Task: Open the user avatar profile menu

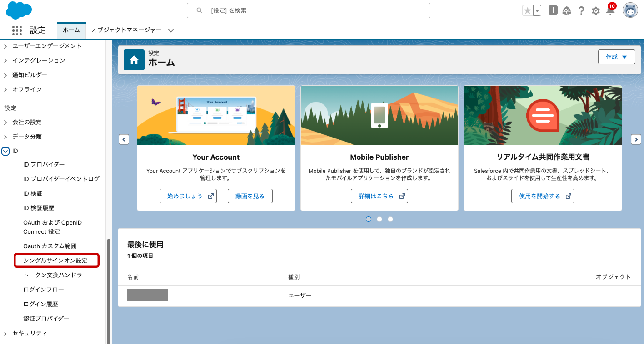Action: pyautogui.click(x=630, y=10)
